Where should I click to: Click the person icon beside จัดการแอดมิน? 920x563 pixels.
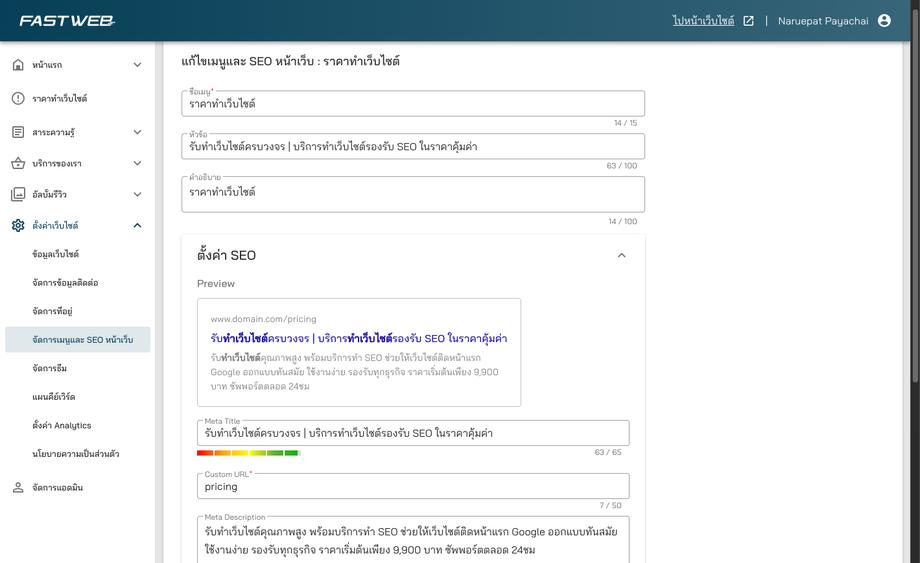(18, 487)
